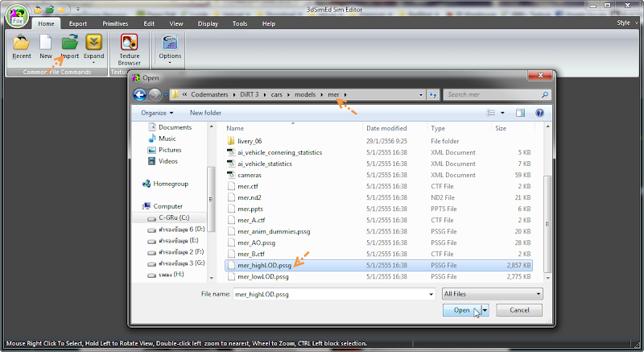This screenshot has height=352, width=644.
Task: Open the Style dropdown in the ribbon corner
Action: tap(627, 23)
